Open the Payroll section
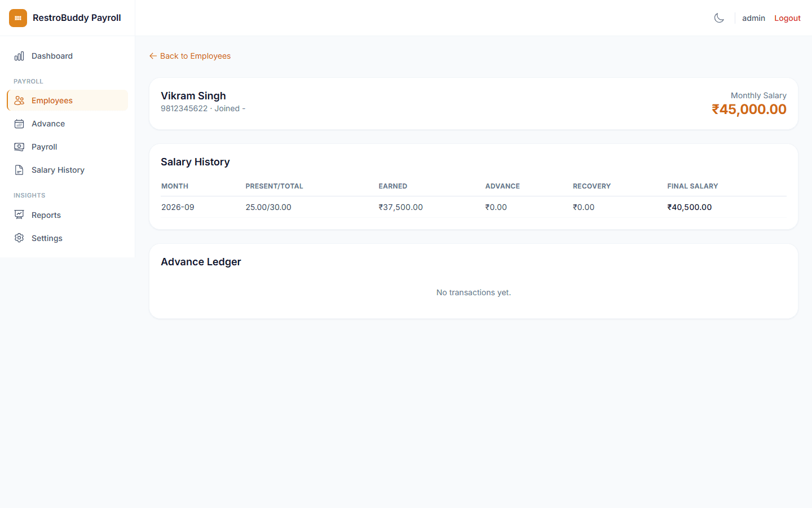The height and width of the screenshot is (508, 812). pyautogui.click(x=68, y=147)
